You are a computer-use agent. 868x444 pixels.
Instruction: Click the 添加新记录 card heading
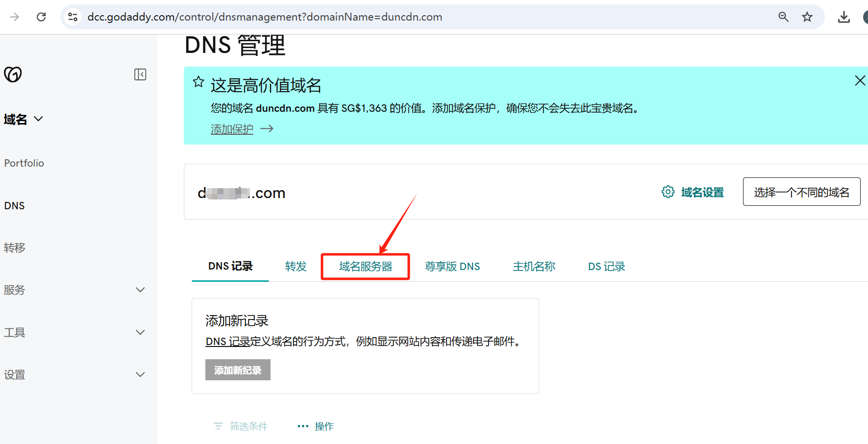click(237, 321)
